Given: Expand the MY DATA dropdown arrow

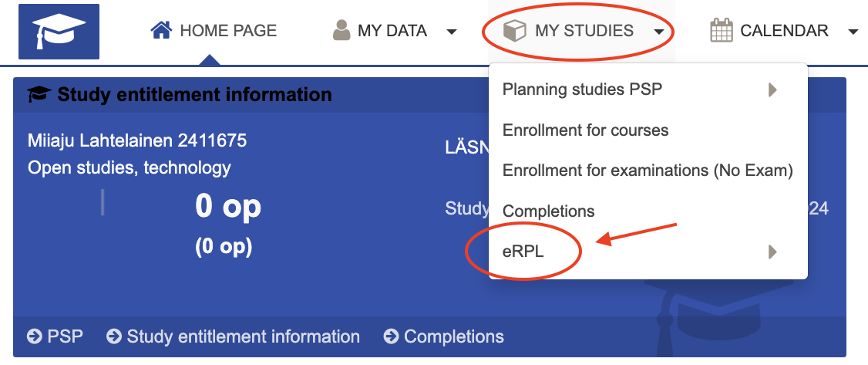Looking at the screenshot, I should [452, 32].
